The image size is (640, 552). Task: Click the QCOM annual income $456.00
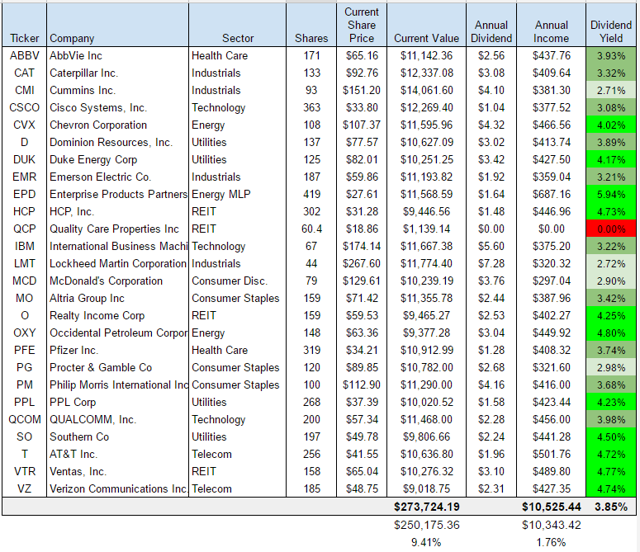[551, 420]
